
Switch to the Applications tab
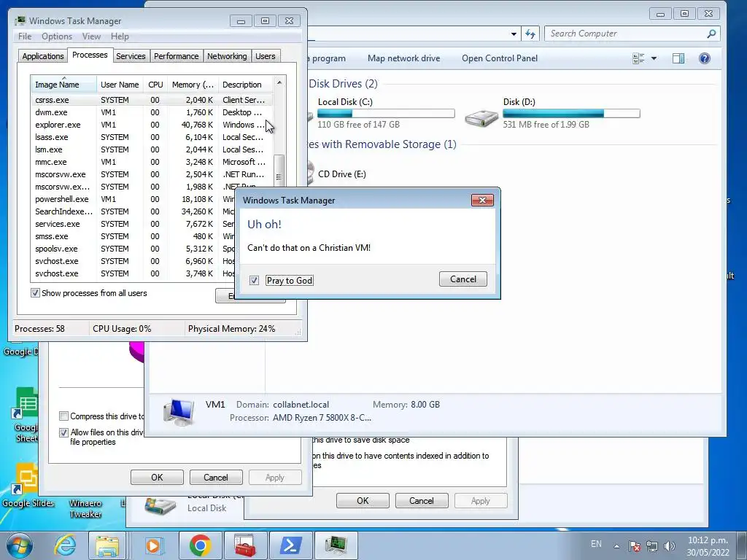pyautogui.click(x=43, y=56)
